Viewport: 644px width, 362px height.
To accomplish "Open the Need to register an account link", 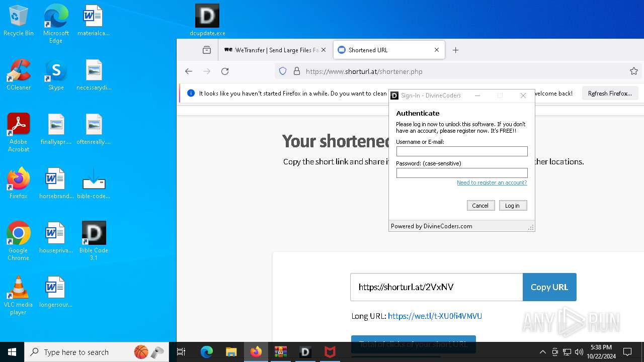I will [x=492, y=183].
